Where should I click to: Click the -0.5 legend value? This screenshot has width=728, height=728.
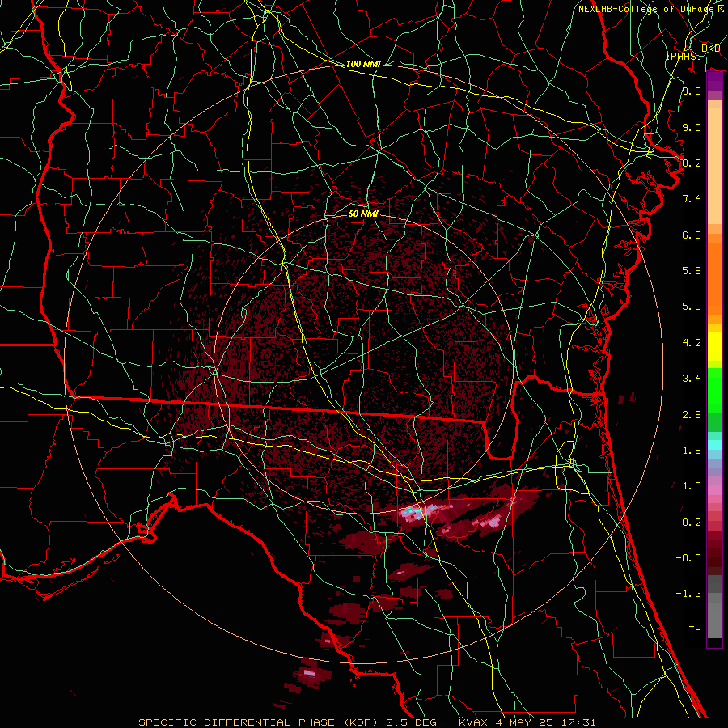(x=688, y=558)
